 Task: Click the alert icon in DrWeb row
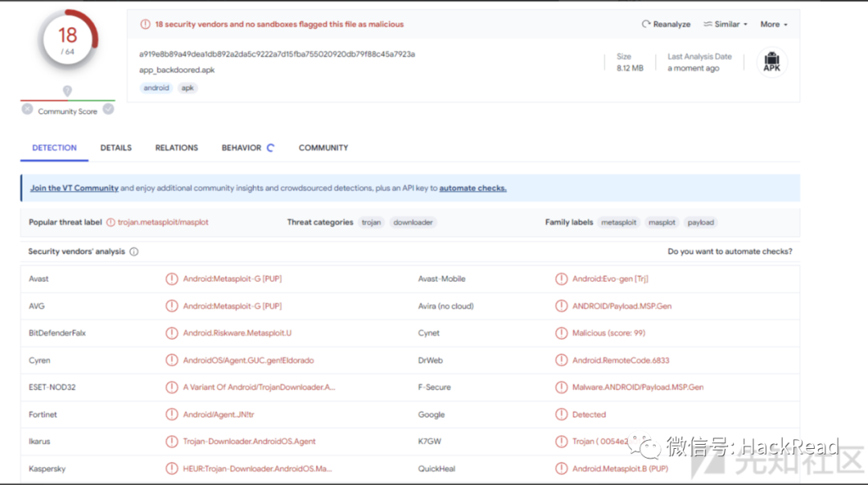click(x=561, y=360)
